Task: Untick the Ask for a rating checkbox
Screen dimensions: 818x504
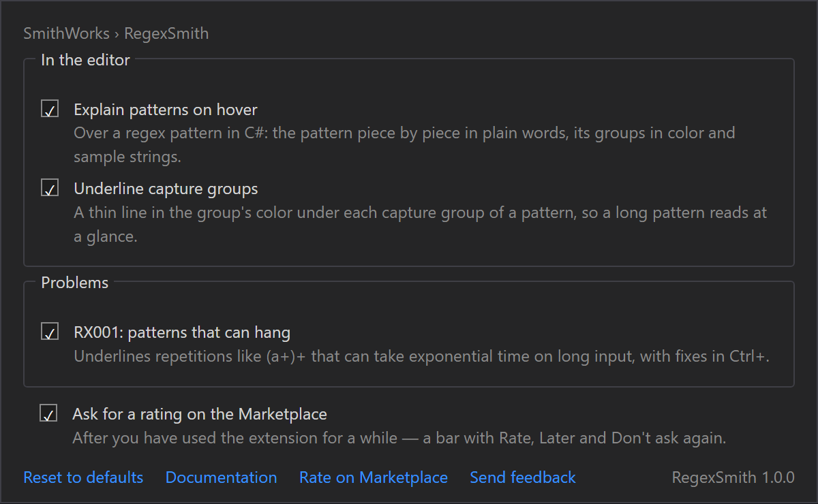Action: (x=48, y=413)
